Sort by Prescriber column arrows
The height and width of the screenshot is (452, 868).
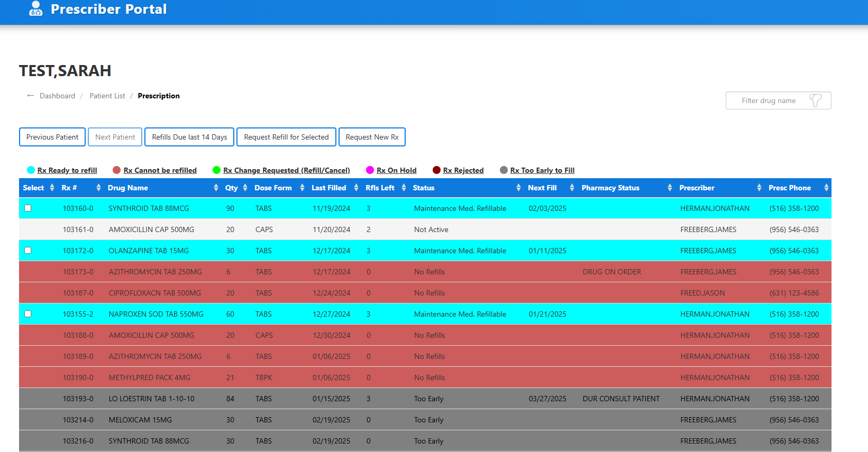759,188
